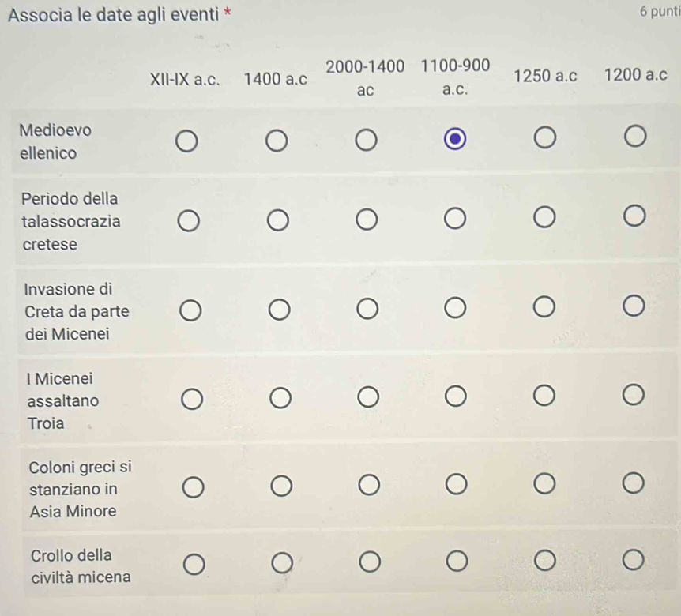Select XII-IX a.c. for I Micenei assaltano Troia
The width and height of the screenshot is (681, 616).
190,396
